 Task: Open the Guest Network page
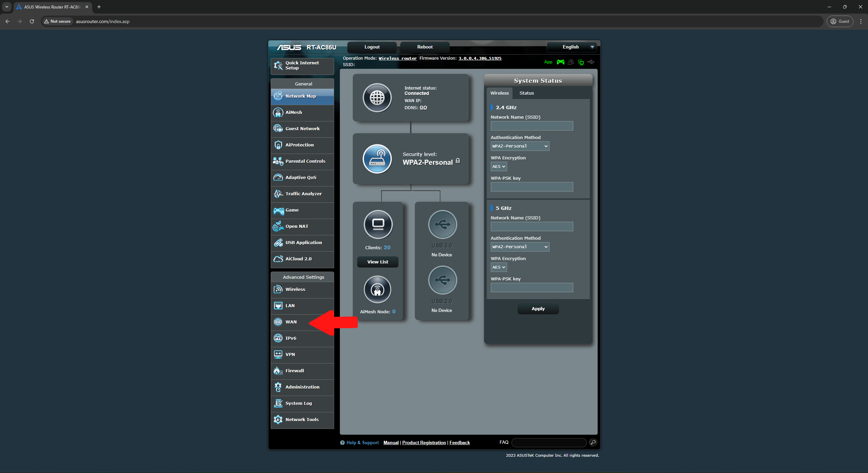point(302,129)
